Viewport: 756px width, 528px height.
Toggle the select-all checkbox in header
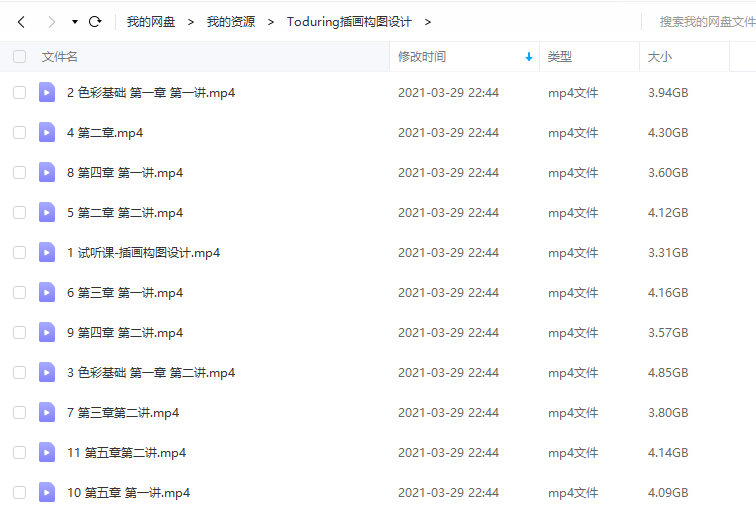(20, 56)
